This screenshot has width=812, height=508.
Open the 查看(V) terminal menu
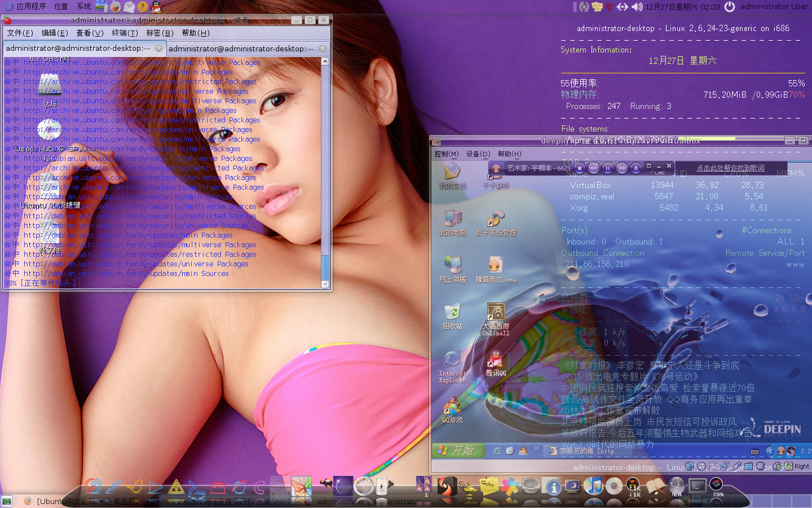point(90,33)
